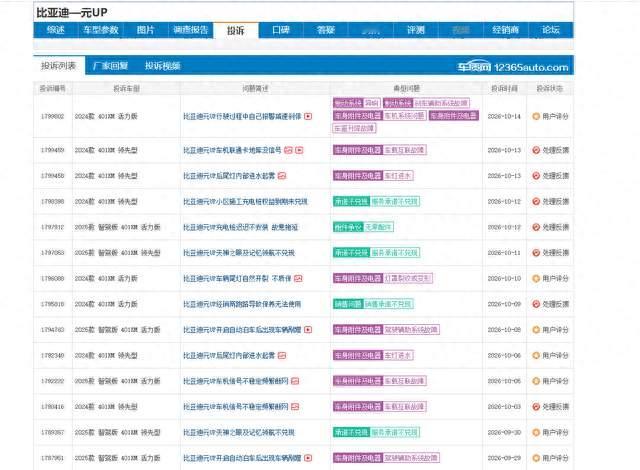
Task: Click 处理反馈 status icon in 10-09 row
Action: (536, 304)
